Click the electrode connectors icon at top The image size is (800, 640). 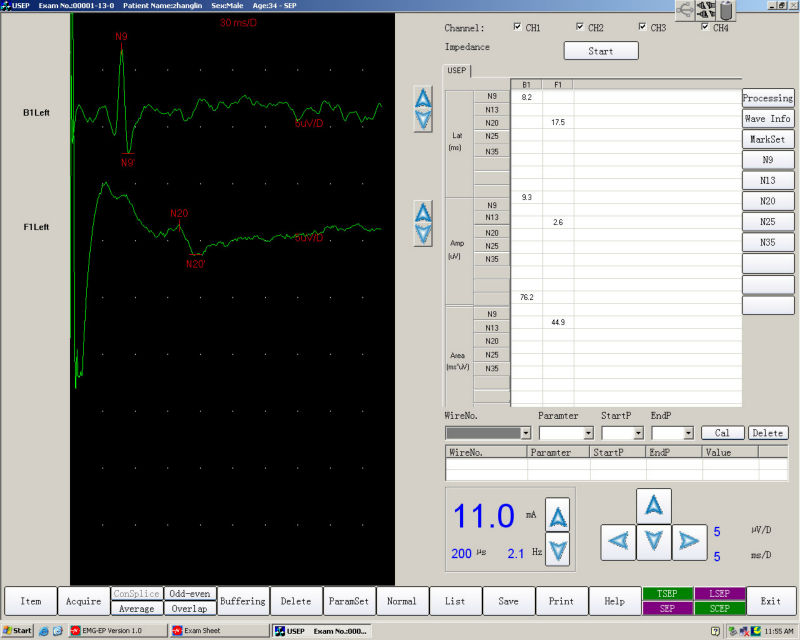click(706, 10)
